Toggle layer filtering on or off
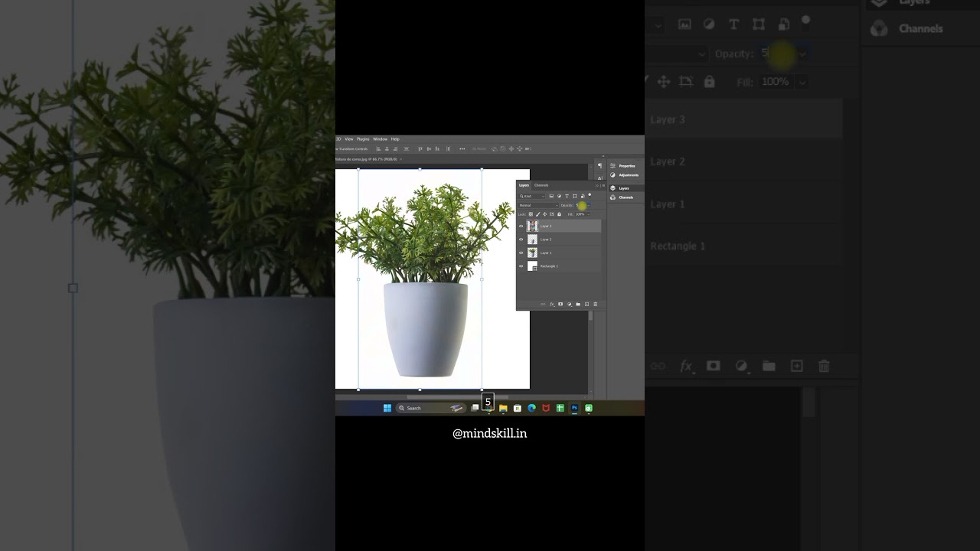The image size is (980, 551). tap(590, 195)
